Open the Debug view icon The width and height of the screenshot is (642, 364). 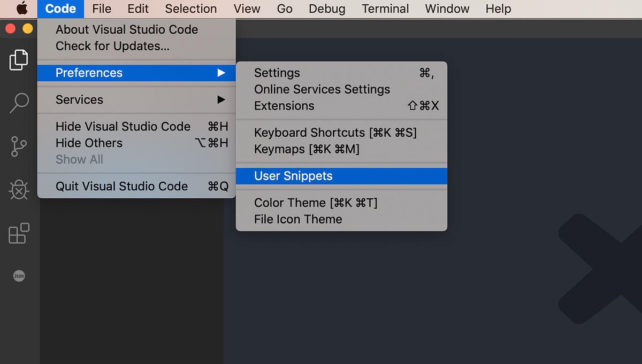[x=19, y=189]
